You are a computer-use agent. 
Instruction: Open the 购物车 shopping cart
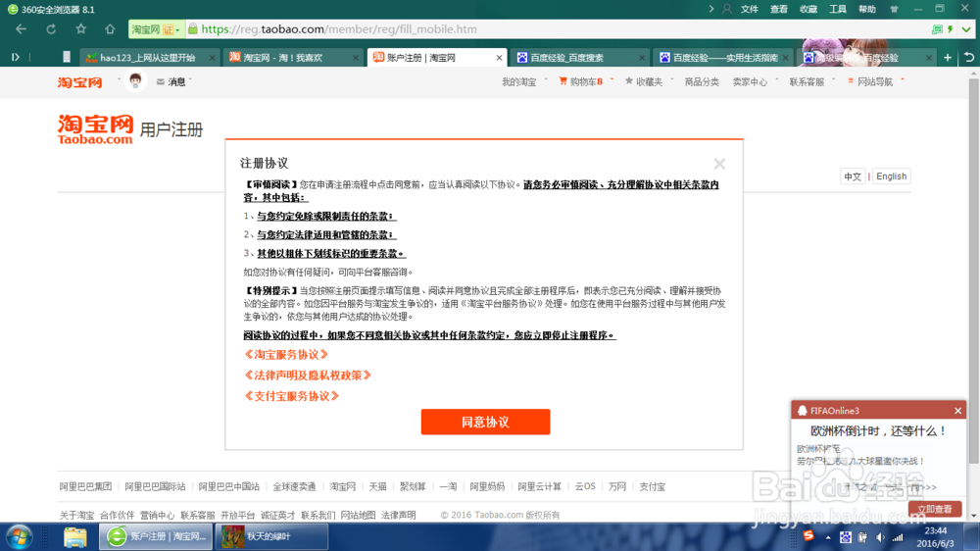[x=580, y=81]
